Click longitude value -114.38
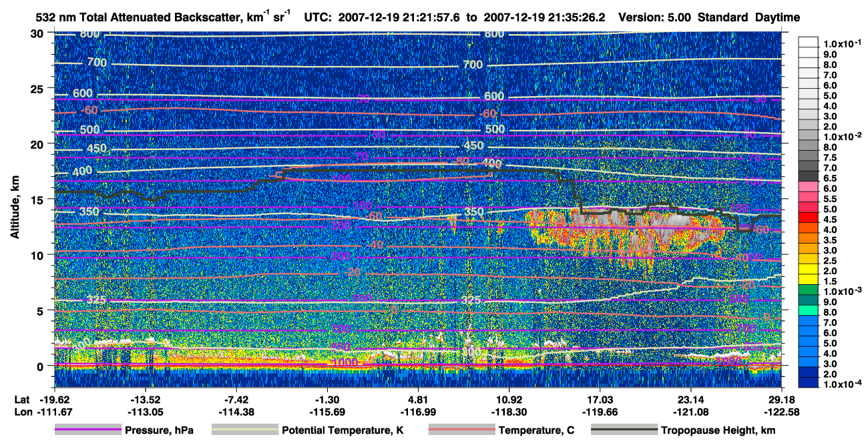868x445 pixels. [x=237, y=412]
